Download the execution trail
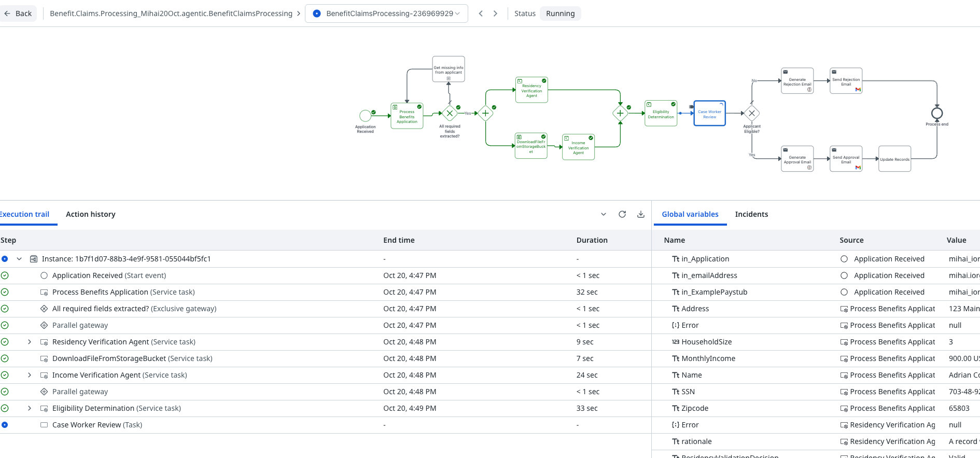 point(641,214)
